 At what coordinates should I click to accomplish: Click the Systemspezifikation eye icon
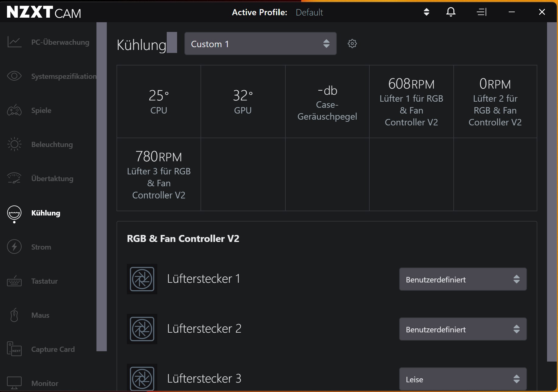(14, 76)
